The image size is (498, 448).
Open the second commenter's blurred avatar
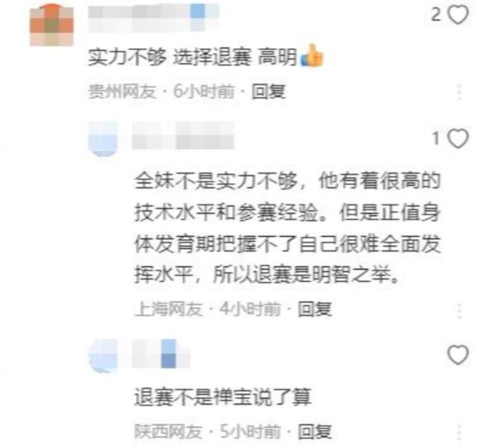point(103,139)
